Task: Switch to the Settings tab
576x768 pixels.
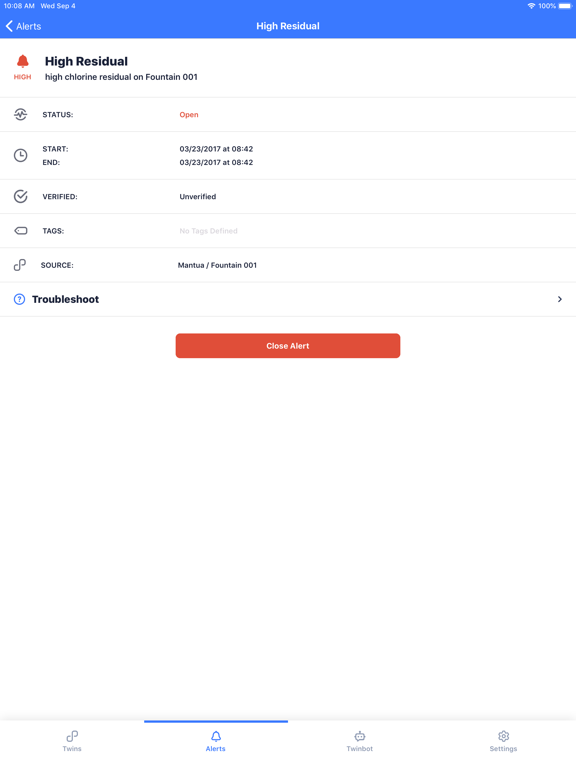Action: click(503, 741)
